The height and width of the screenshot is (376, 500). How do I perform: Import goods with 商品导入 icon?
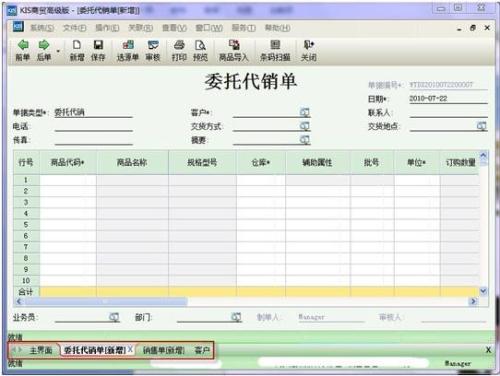pos(234,50)
